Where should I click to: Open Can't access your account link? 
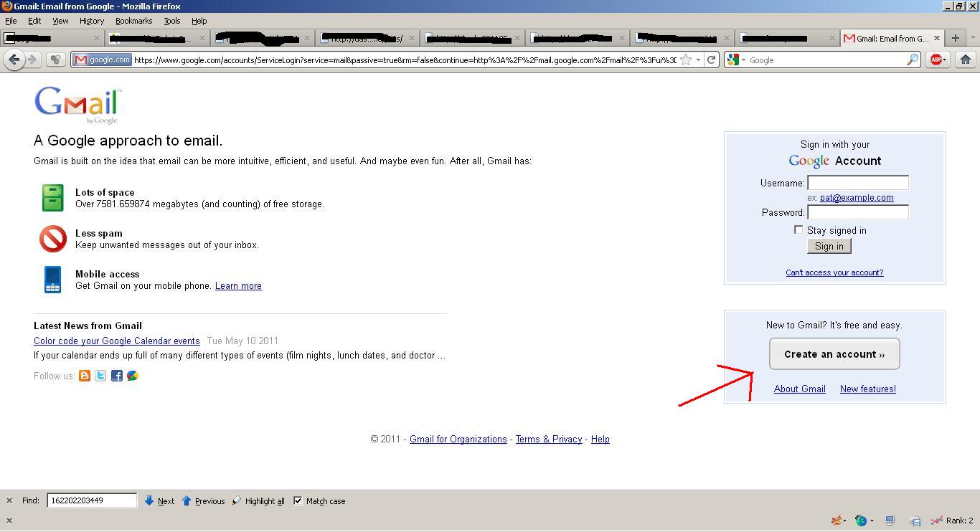tap(834, 272)
